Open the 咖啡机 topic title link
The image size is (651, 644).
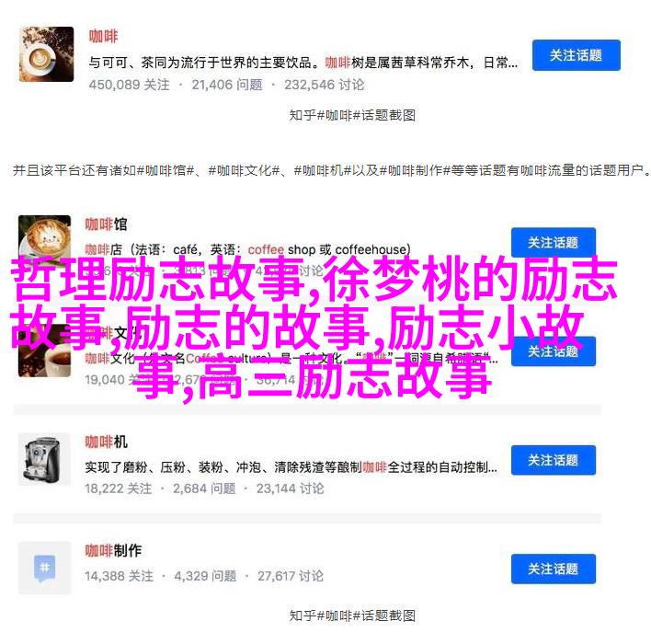click(x=107, y=442)
